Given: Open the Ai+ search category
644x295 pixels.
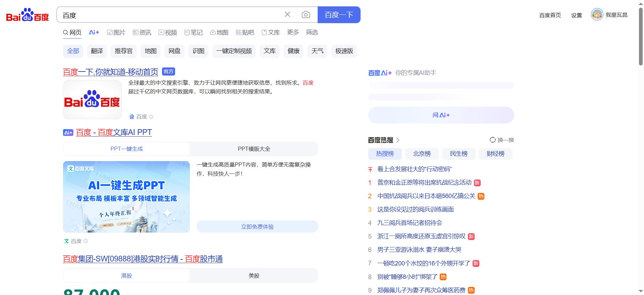Looking at the screenshot, I should [x=94, y=32].
